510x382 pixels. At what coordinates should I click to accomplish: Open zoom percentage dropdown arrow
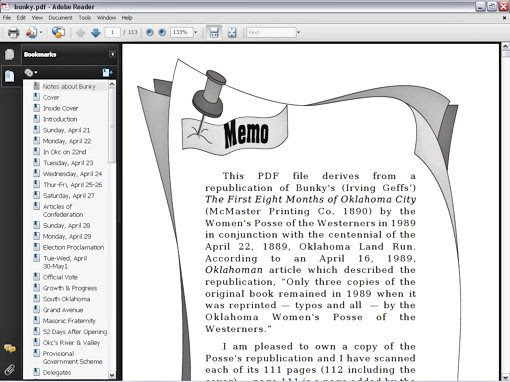pos(195,32)
